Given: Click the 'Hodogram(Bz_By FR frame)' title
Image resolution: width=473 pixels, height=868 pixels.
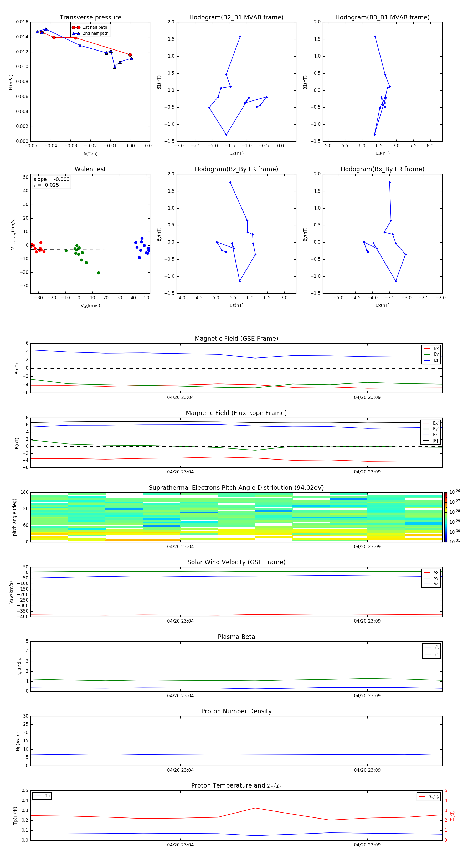Looking at the screenshot, I should click(236, 169).
